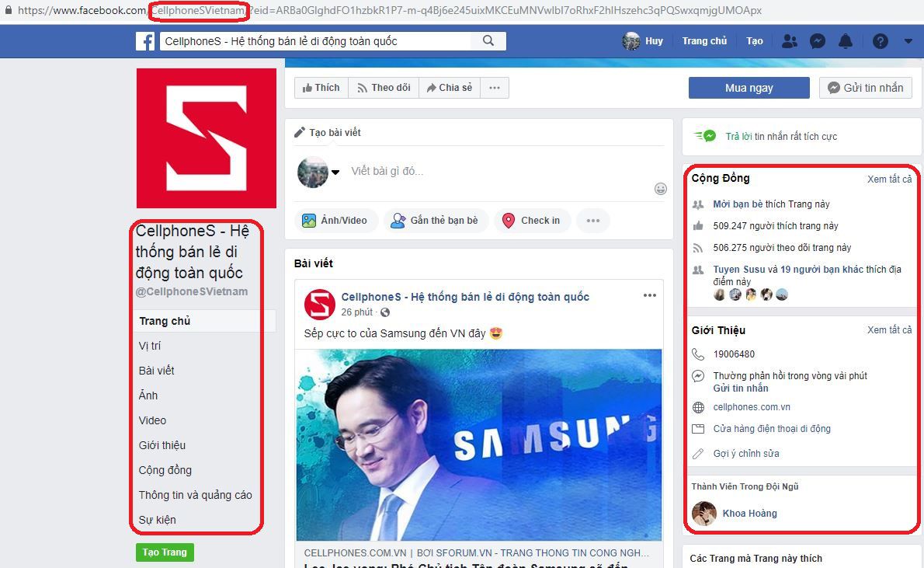Click the Check in button
The image size is (924, 568).
[x=532, y=221]
